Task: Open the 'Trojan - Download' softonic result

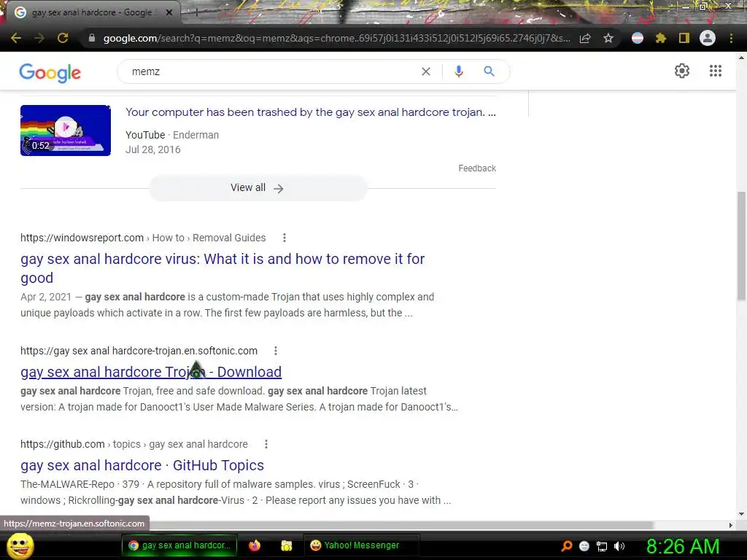Action: (x=151, y=372)
